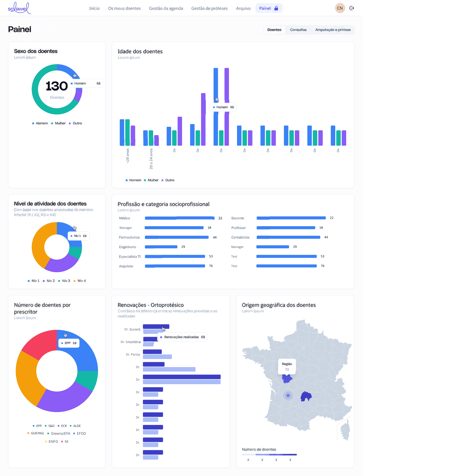Toggle Mulher legend in Idade dos doentes
The height and width of the screenshot is (476, 473).
tap(151, 180)
